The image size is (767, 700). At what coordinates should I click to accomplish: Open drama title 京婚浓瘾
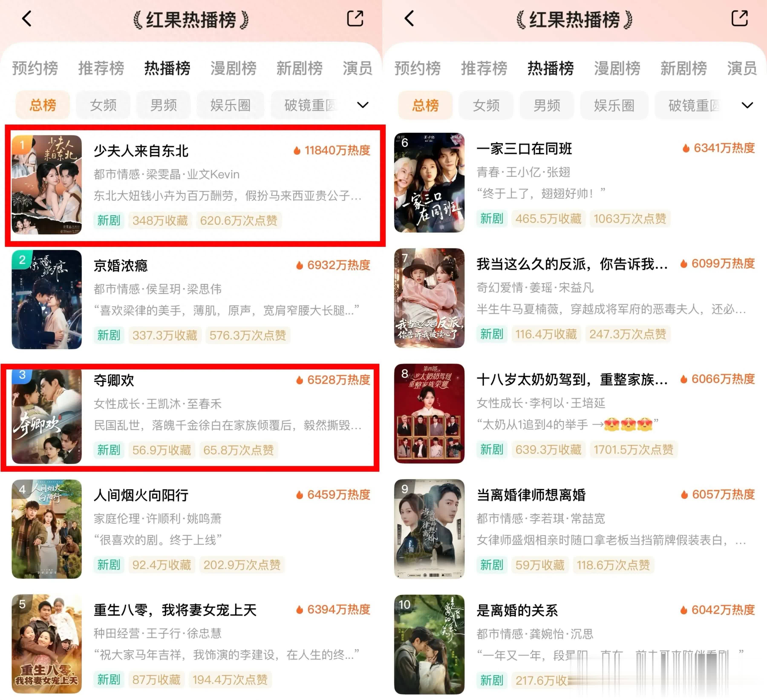click(x=121, y=266)
